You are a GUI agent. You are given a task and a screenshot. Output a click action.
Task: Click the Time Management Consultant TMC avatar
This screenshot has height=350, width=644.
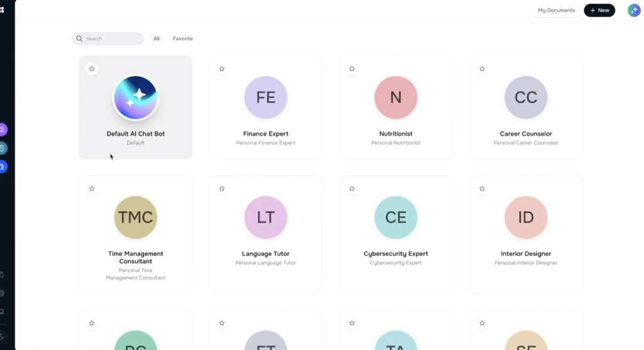coord(135,217)
